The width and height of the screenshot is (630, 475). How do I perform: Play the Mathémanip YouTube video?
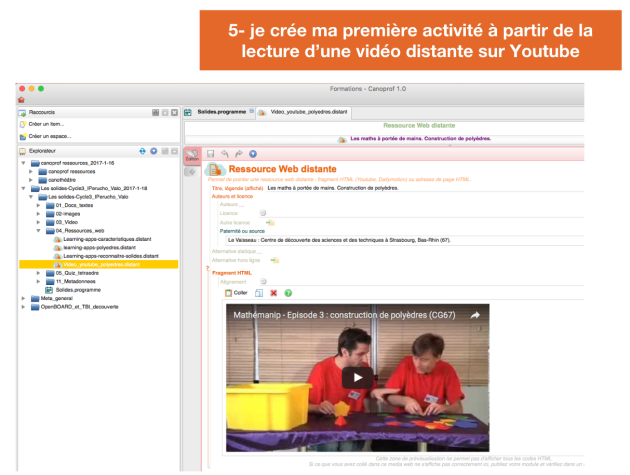tap(358, 378)
